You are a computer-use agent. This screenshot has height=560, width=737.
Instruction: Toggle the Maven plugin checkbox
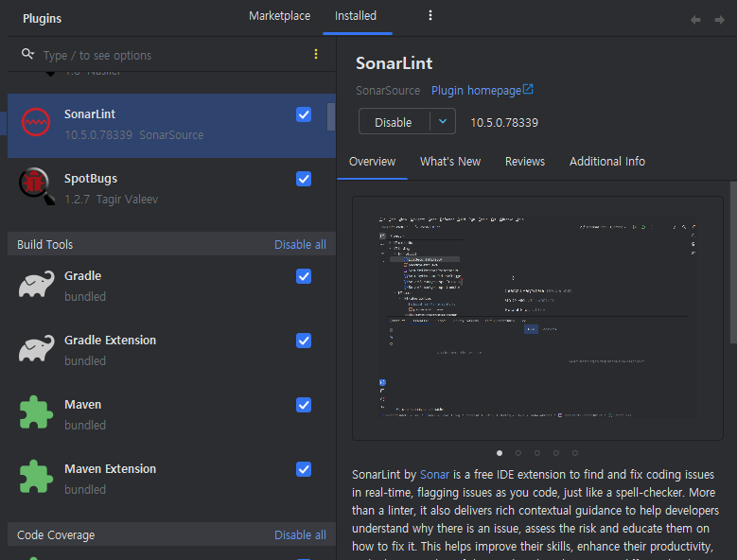pyautogui.click(x=304, y=405)
